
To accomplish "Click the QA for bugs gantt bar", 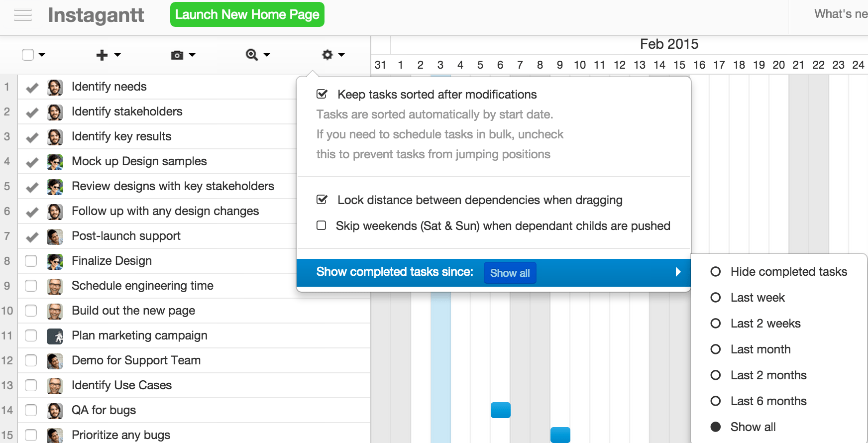I will click(501, 410).
